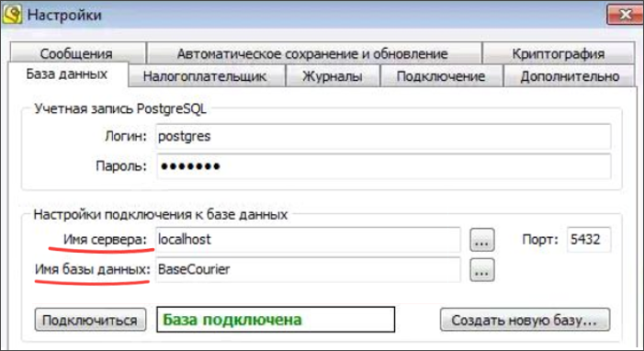Browse databases with the ellipsis button beside BaseCourier
The image size is (644, 351).
pos(482,270)
